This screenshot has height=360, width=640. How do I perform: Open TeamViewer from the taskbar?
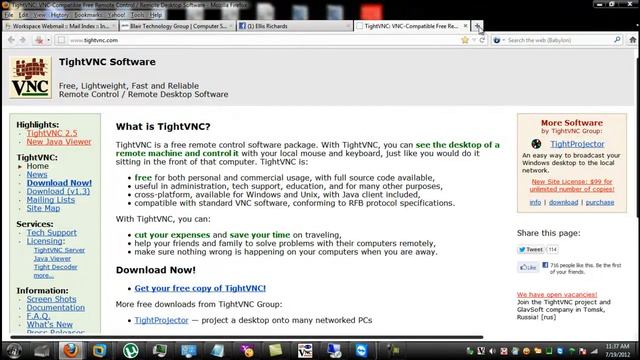361,351
